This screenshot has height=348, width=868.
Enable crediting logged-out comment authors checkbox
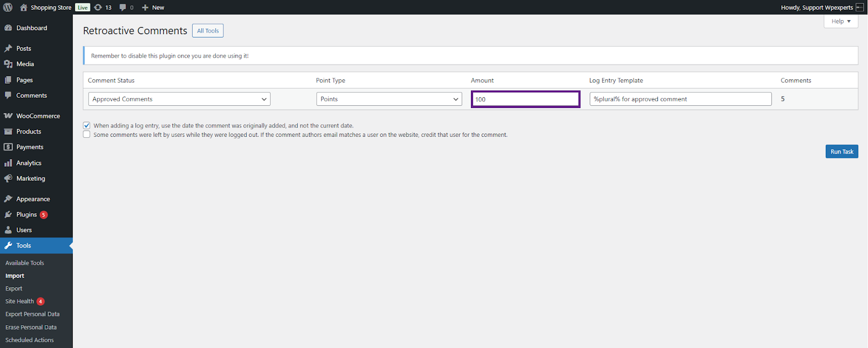pyautogui.click(x=87, y=135)
